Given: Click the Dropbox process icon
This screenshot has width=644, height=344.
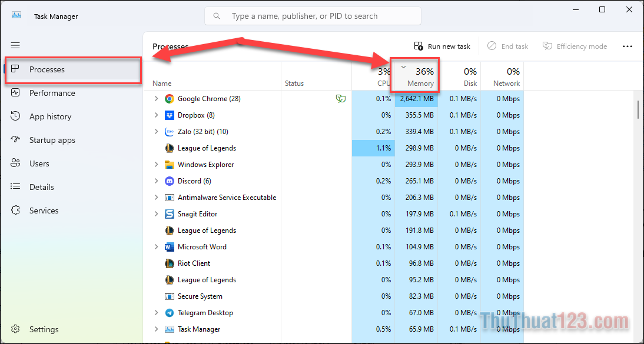Looking at the screenshot, I should point(169,115).
